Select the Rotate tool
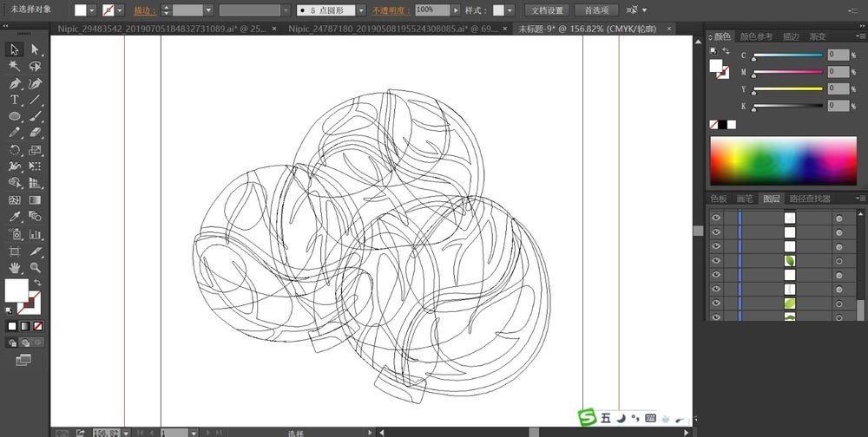The height and width of the screenshot is (437, 868). tap(15, 150)
